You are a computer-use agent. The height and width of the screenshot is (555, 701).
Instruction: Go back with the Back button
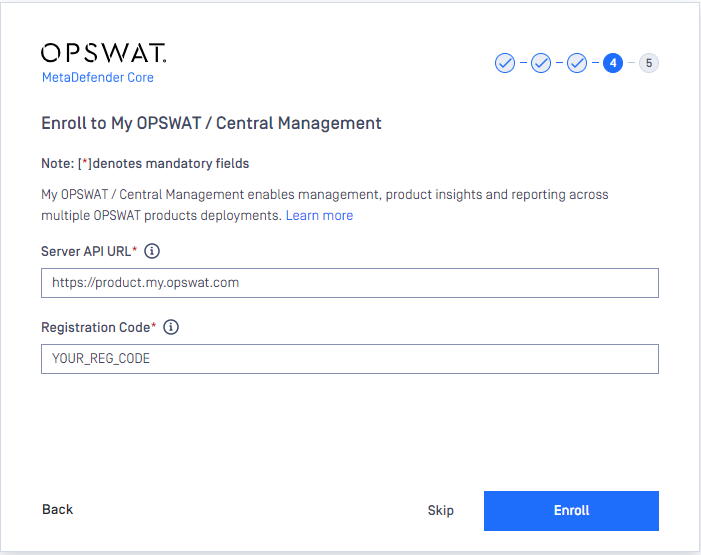click(57, 509)
